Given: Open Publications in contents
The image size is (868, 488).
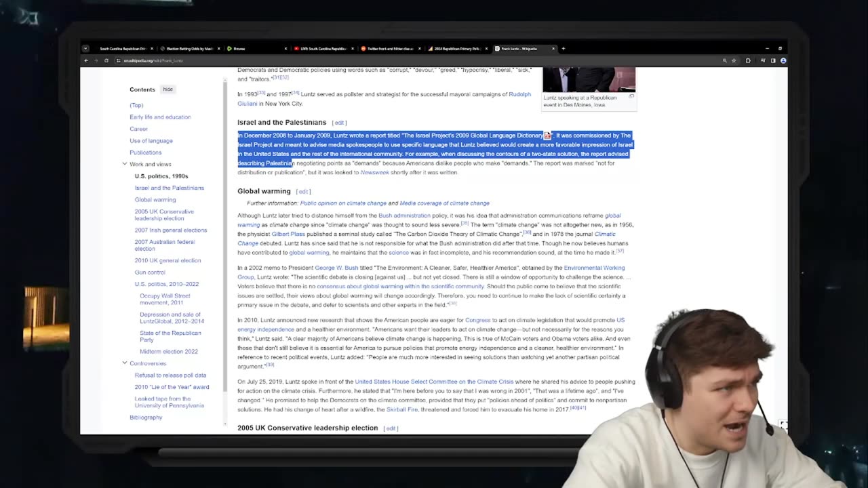Looking at the screenshot, I should tap(146, 152).
